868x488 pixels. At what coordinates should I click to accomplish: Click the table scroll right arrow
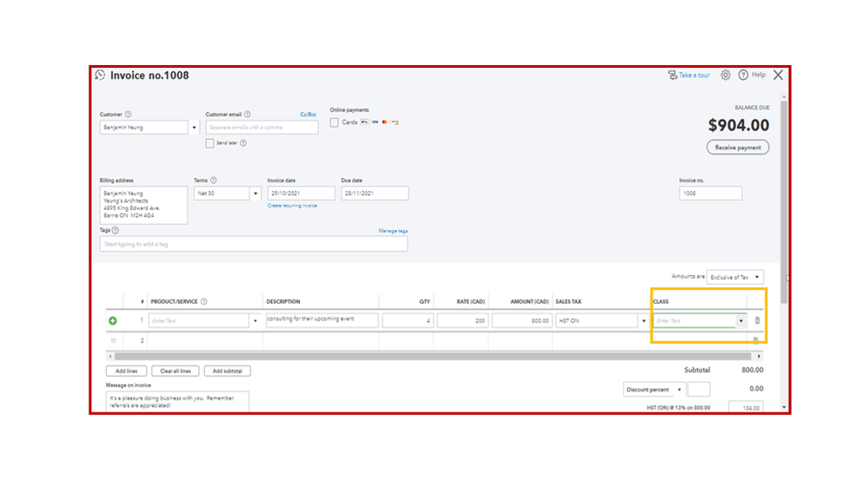[759, 356]
